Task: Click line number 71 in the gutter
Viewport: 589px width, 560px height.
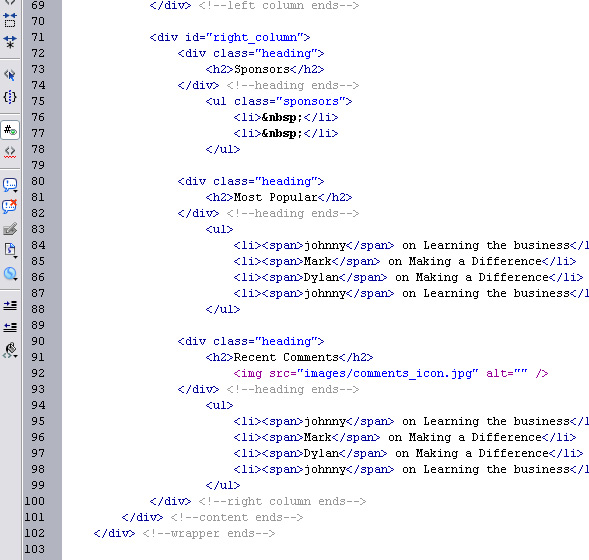Action: coord(38,37)
